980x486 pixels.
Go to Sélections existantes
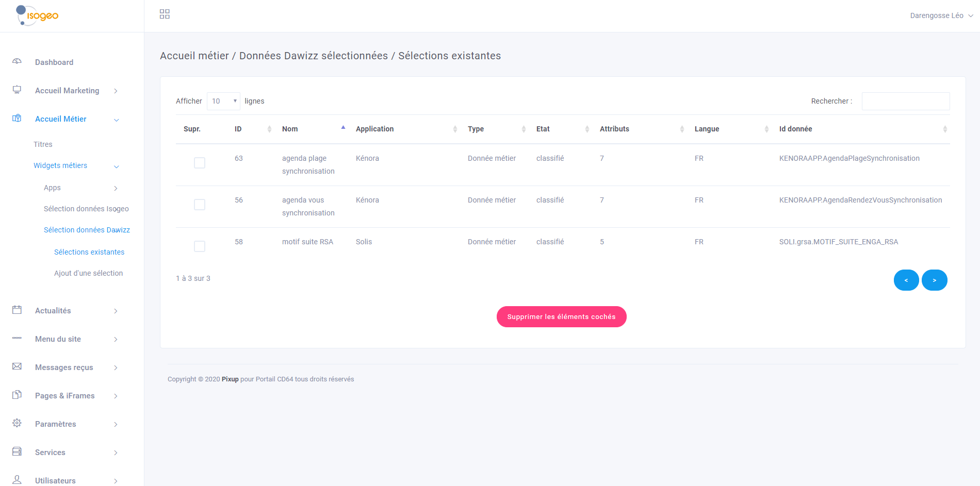coord(89,252)
